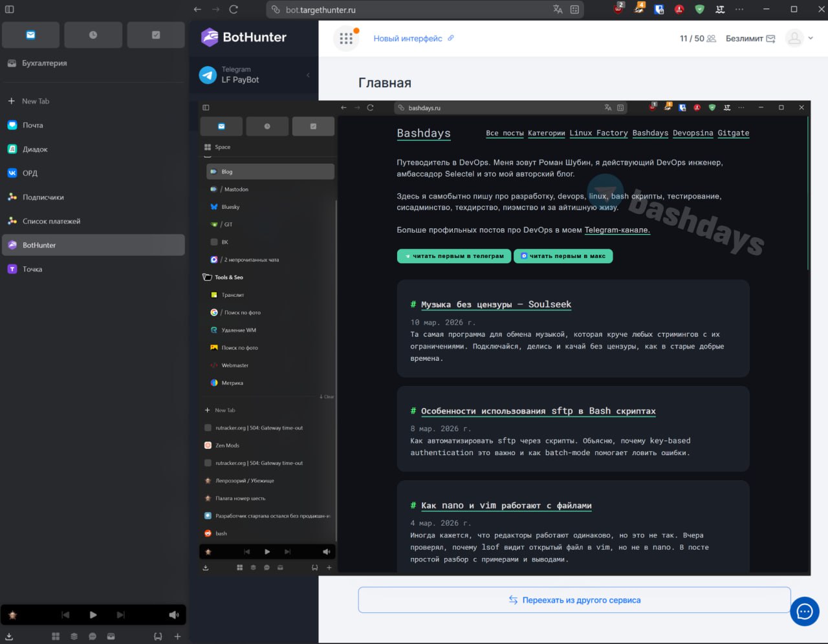Mute audio in the main sidebar media player
The height and width of the screenshot is (644, 828).
(173, 615)
